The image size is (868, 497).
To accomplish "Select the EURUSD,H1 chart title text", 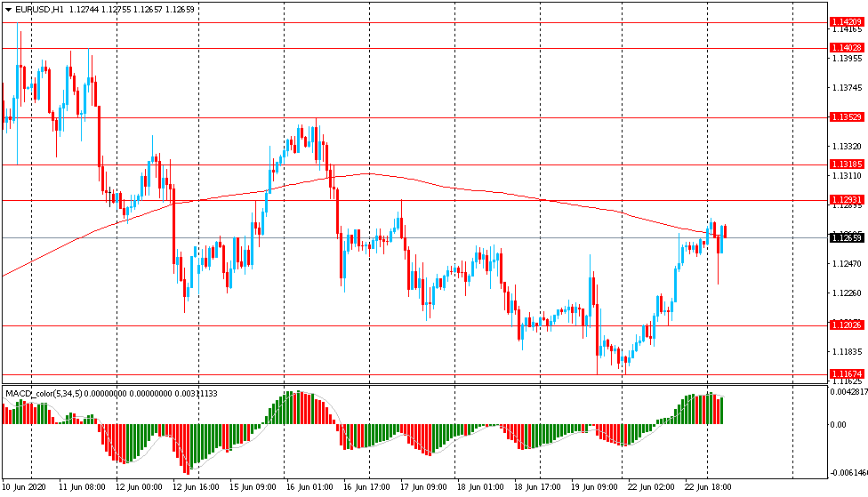I will tap(39, 10).
